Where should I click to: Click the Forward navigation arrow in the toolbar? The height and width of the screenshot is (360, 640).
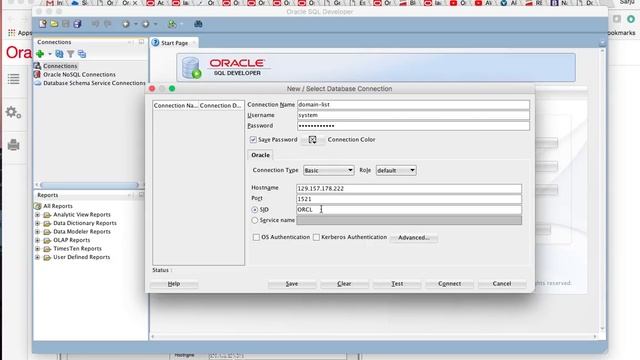click(x=146, y=24)
